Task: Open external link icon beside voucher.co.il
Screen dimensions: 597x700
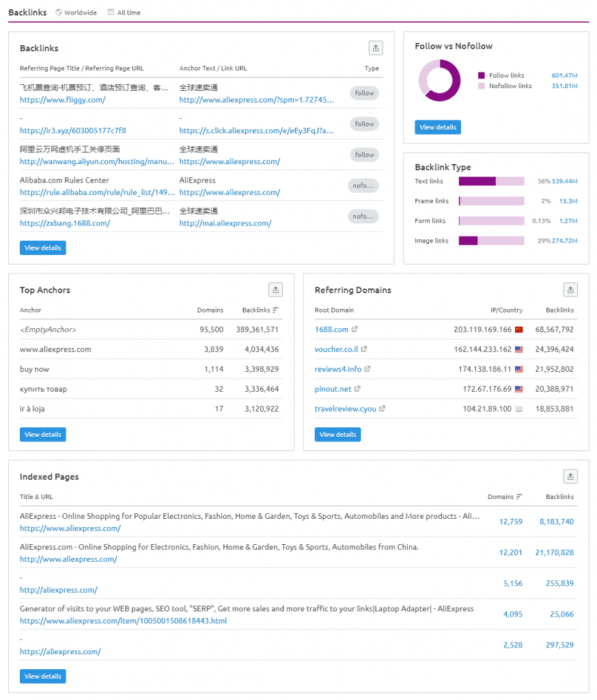Action: point(364,349)
